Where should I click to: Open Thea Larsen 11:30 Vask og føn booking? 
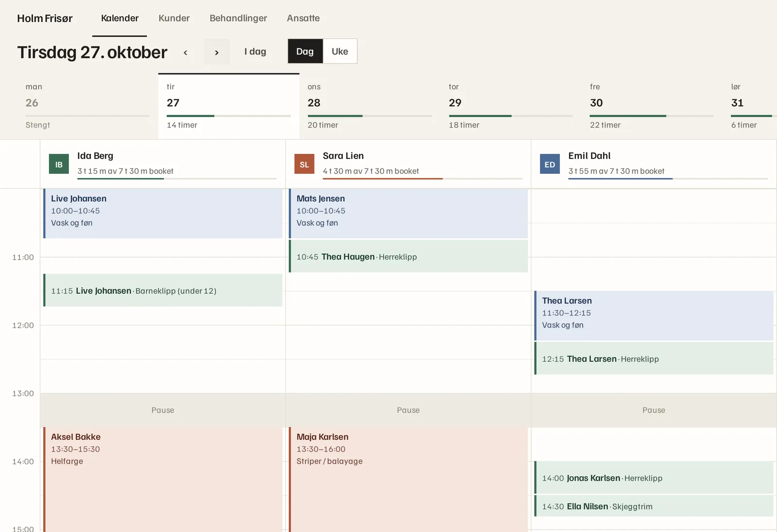654,316
